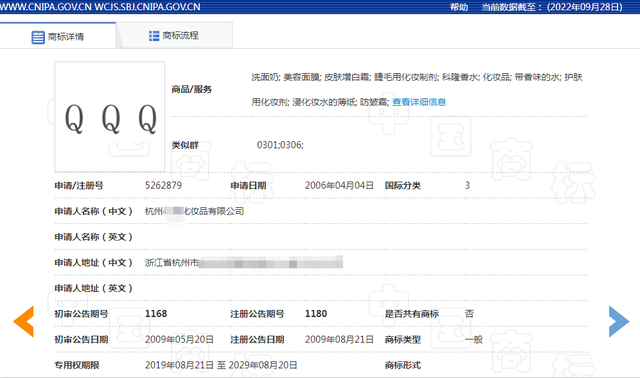Image resolution: width=640 pixels, height=378 pixels.
Task: Click the 帮助 link in header
Action: [459, 7]
